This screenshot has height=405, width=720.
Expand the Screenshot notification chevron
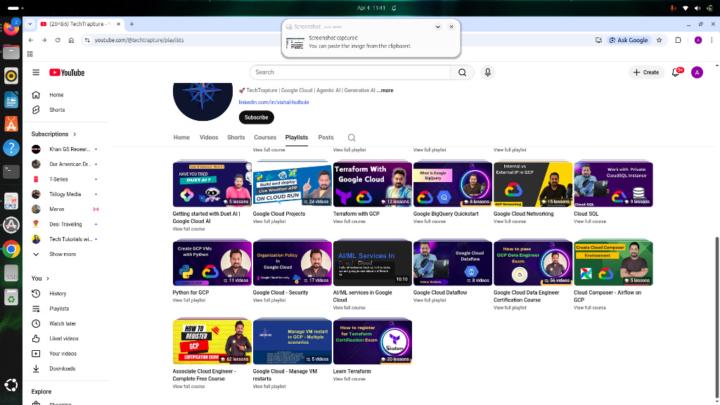(x=438, y=27)
